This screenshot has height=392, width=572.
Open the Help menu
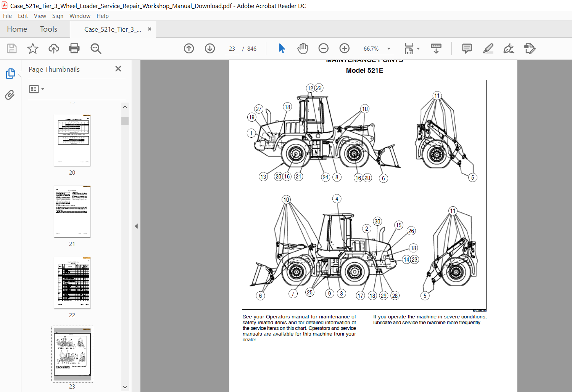(x=103, y=16)
